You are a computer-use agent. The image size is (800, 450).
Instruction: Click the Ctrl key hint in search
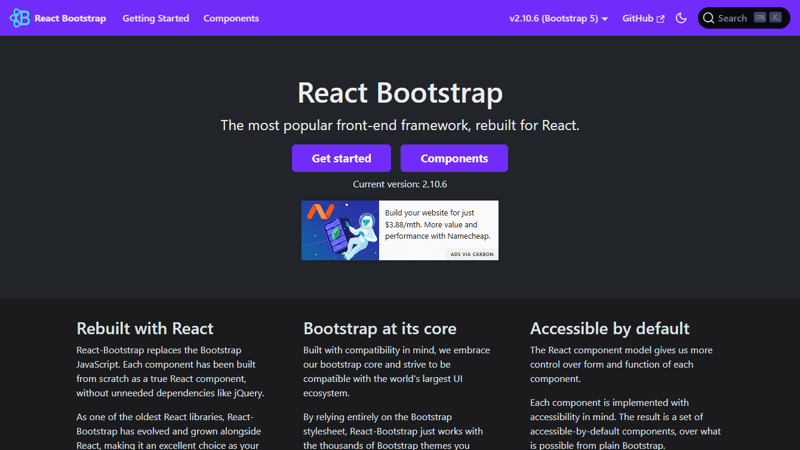pos(760,18)
